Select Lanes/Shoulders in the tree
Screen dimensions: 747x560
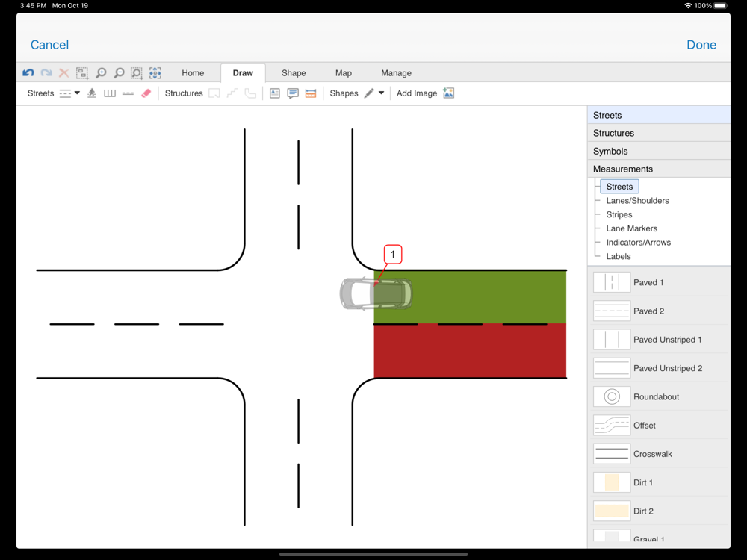637,200
